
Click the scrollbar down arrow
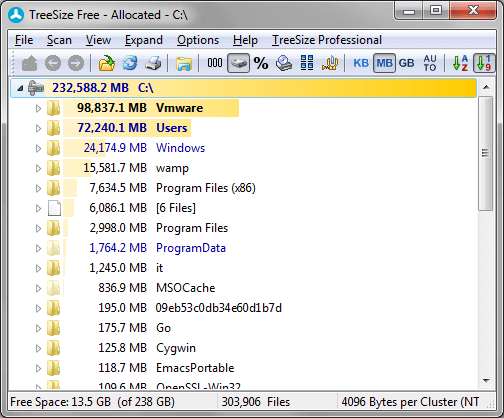(486, 381)
